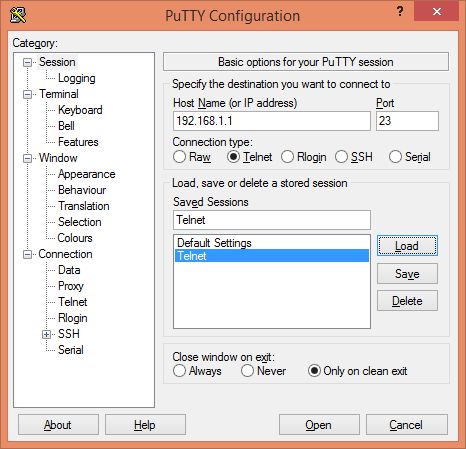Image resolution: width=466 pixels, height=449 pixels.
Task: Open the Translation category
Action: click(84, 206)
